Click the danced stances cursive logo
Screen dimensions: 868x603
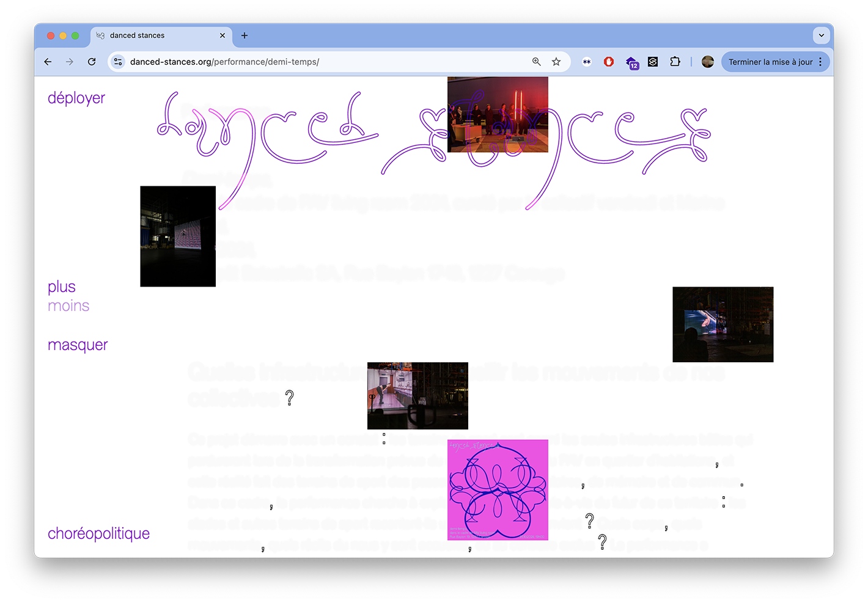pyautogui.click(x=434, y=150)
